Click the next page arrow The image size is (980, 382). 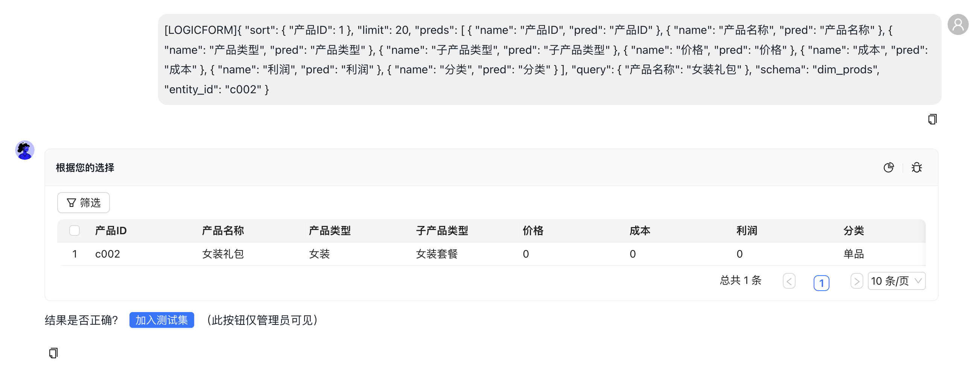tap(857, 281)
